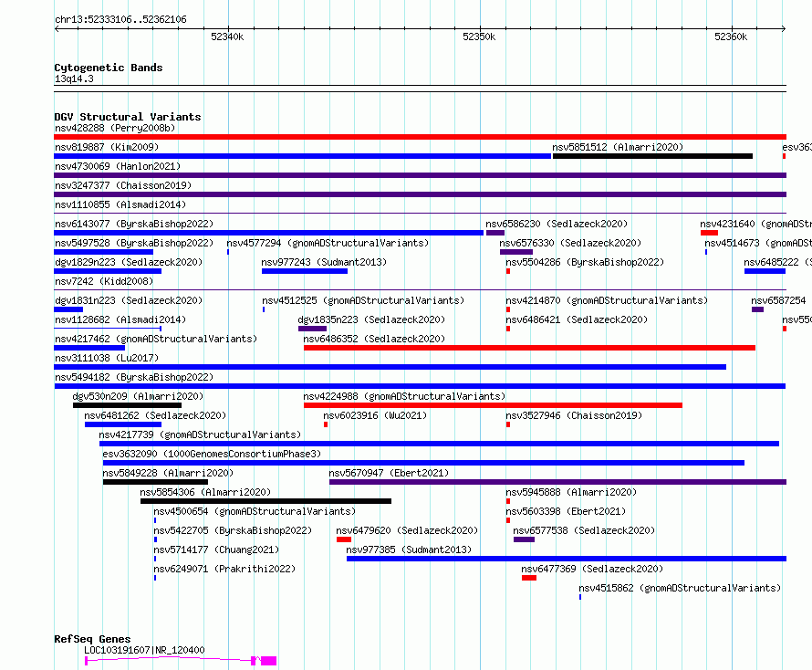Select the blue nsv977243 variant bar
The height and width of the screenshot is (670, 812).
point(305,271)
